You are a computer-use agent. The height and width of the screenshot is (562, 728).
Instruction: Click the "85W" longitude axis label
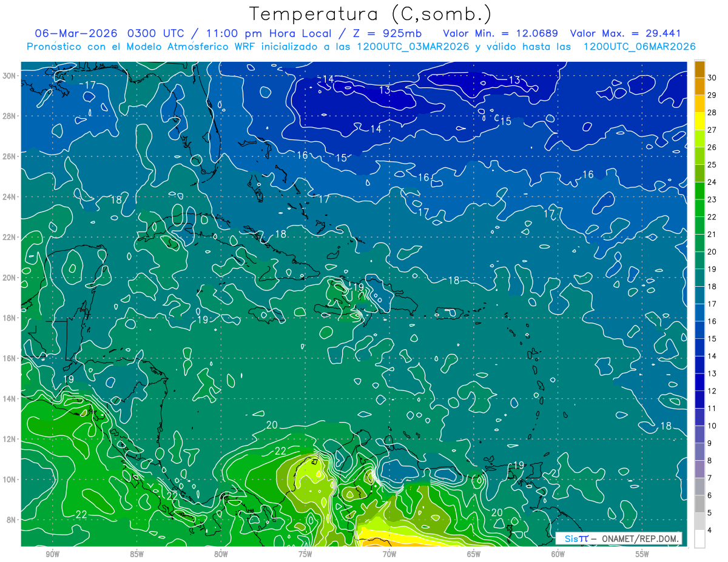point(136,554)
